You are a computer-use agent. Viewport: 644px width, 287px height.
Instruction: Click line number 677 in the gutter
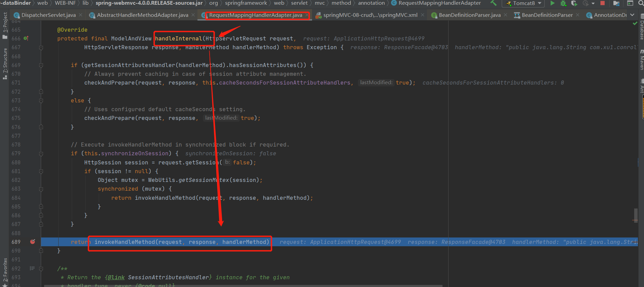pyautogui.click(x=16, y=136)
